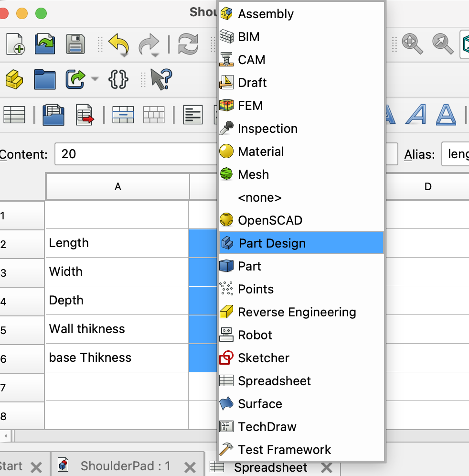Select the Inspection workbench
The width and height of the screenshot is (469, 476).
(301, 129)
